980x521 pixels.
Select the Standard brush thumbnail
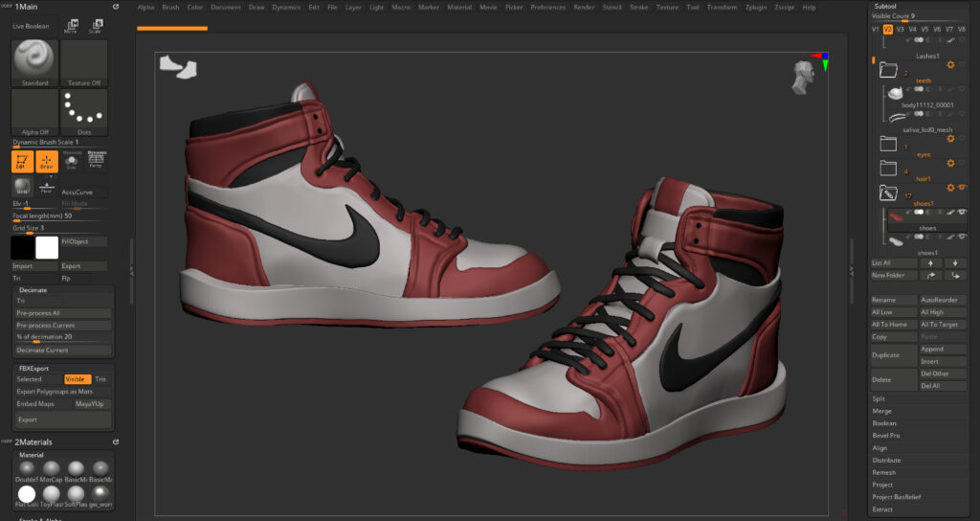35,63
